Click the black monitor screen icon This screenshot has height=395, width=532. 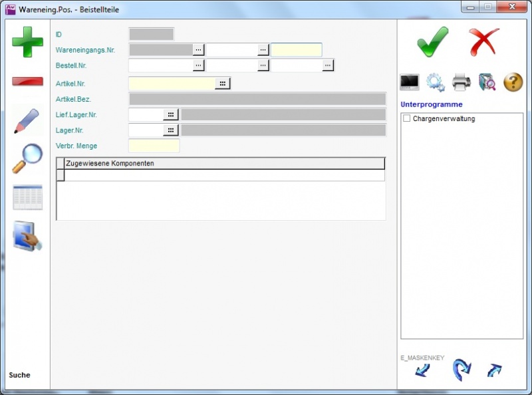pos(409,82)
